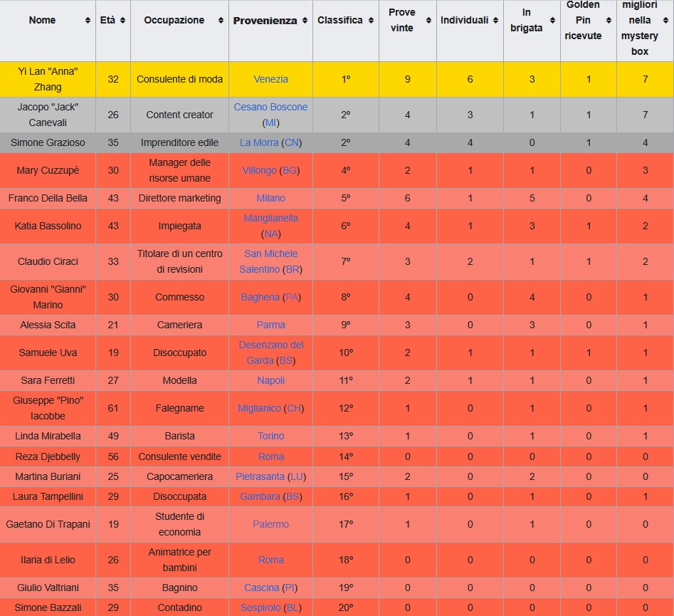
Task: Sort by the In brigata column
Action: click(552, 20)
